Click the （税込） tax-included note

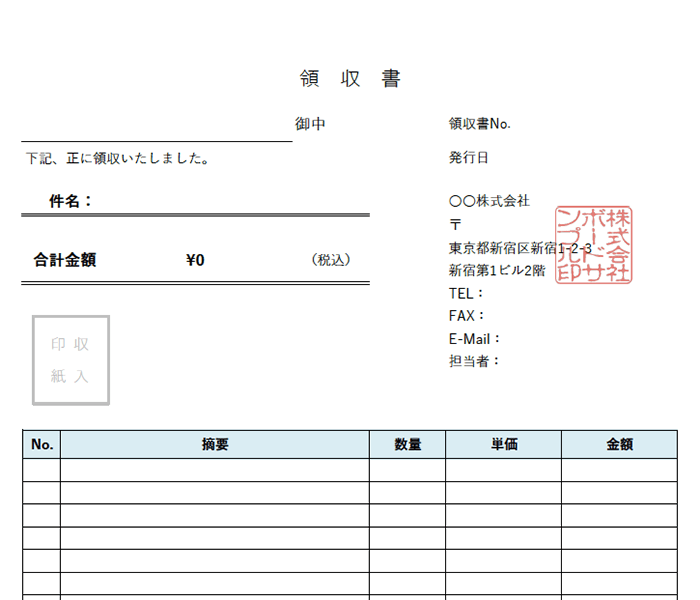point(330,260)
